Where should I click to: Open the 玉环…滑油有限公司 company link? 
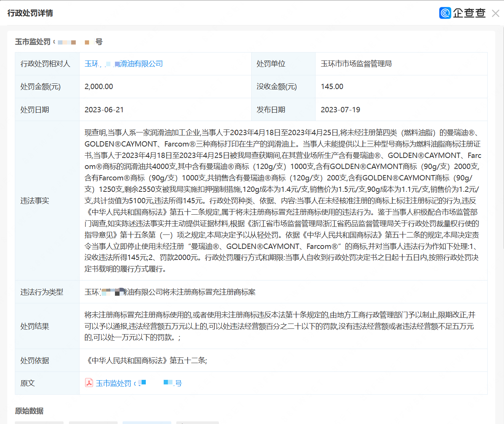click(x=124, y=64)
